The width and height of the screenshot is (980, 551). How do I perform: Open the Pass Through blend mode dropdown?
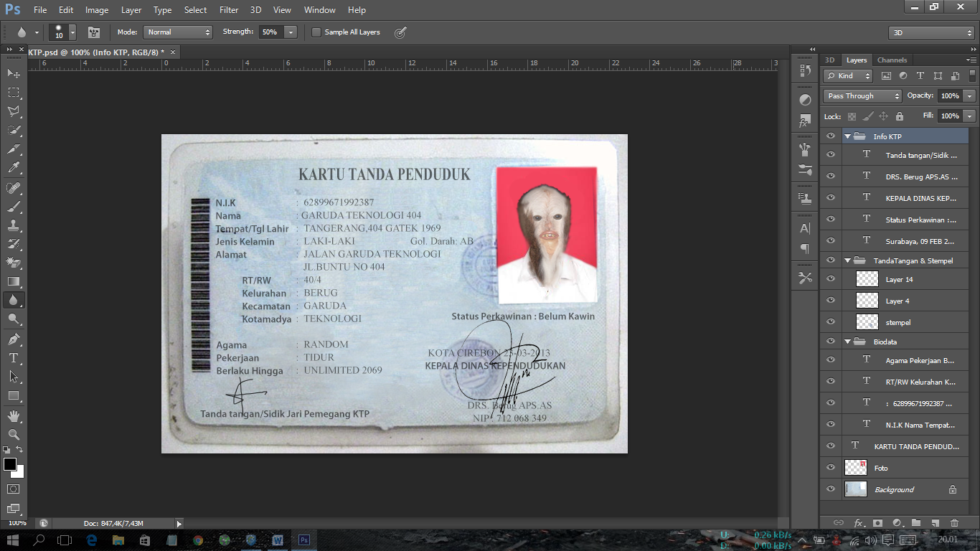point(862,95)
